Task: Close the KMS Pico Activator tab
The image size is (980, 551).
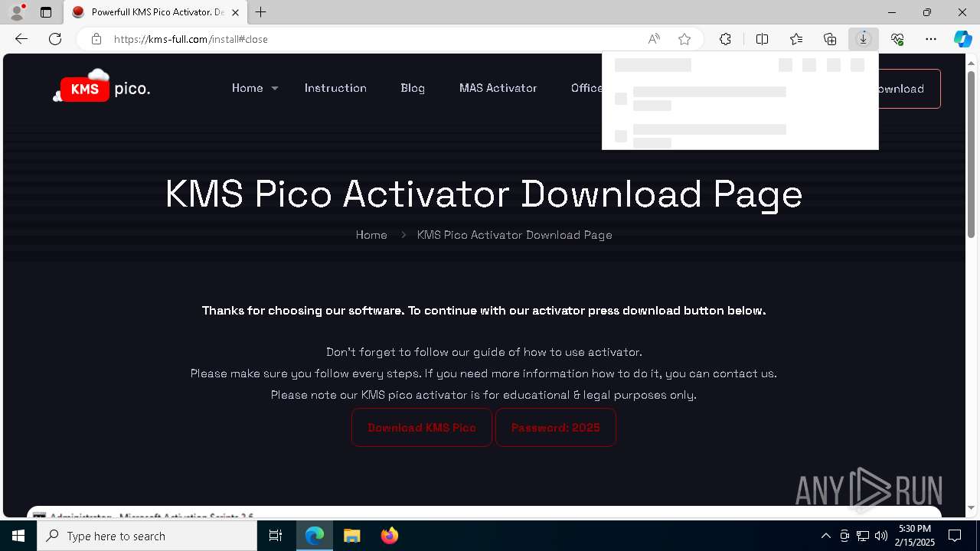Action: (235, 12)
